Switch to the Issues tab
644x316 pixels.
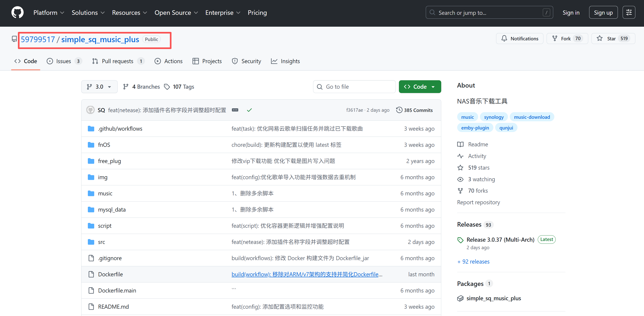click(63, 61)
